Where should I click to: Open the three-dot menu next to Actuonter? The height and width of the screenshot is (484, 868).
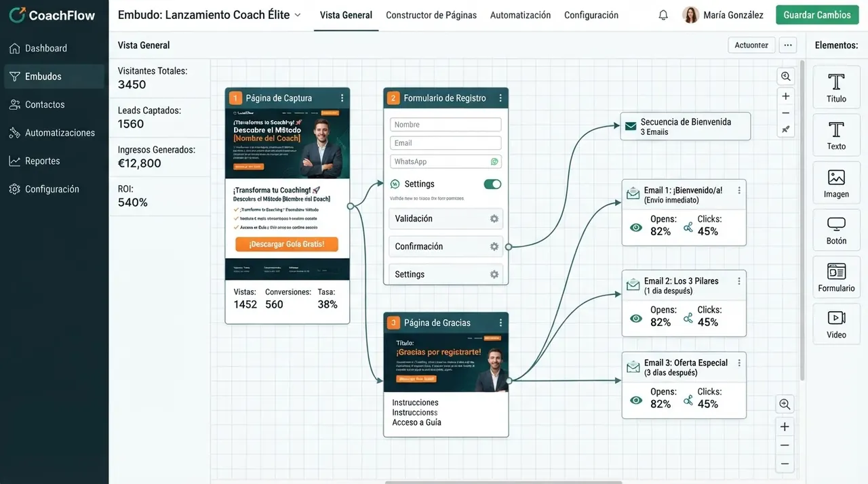pyautogui.click(x=788, y=45)
